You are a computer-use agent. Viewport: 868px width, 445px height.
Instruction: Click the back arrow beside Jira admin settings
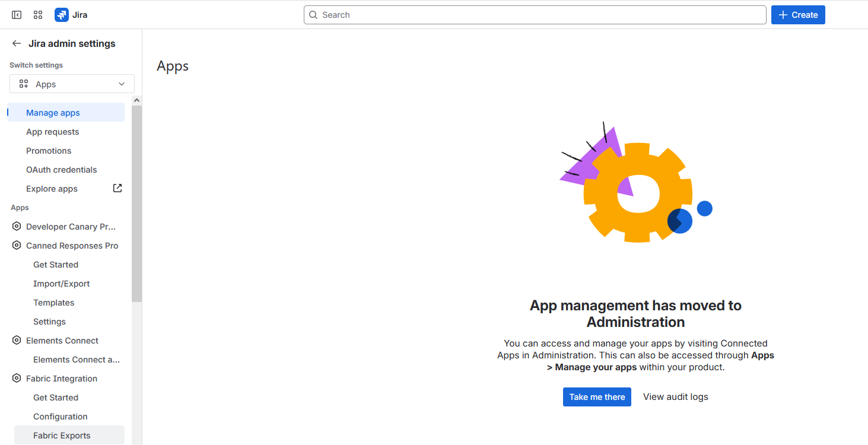click(17, 43)
